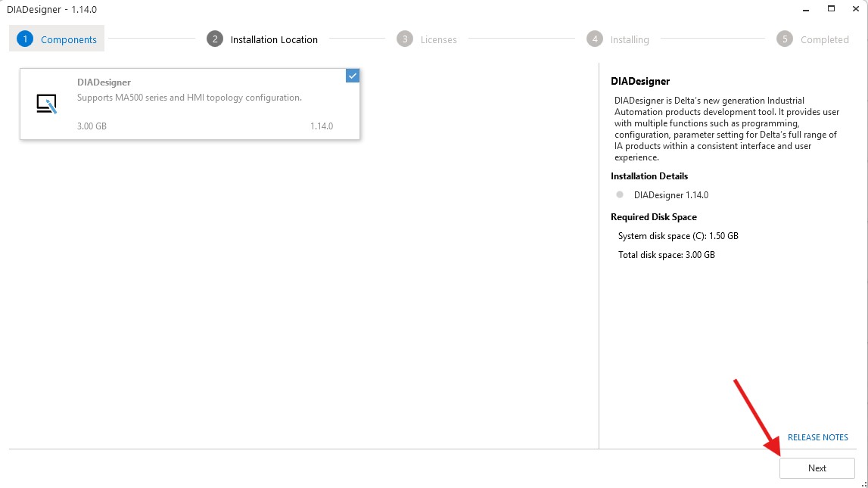Go to the Components step
The image size is (868, 488).
(x=57, y=39)
